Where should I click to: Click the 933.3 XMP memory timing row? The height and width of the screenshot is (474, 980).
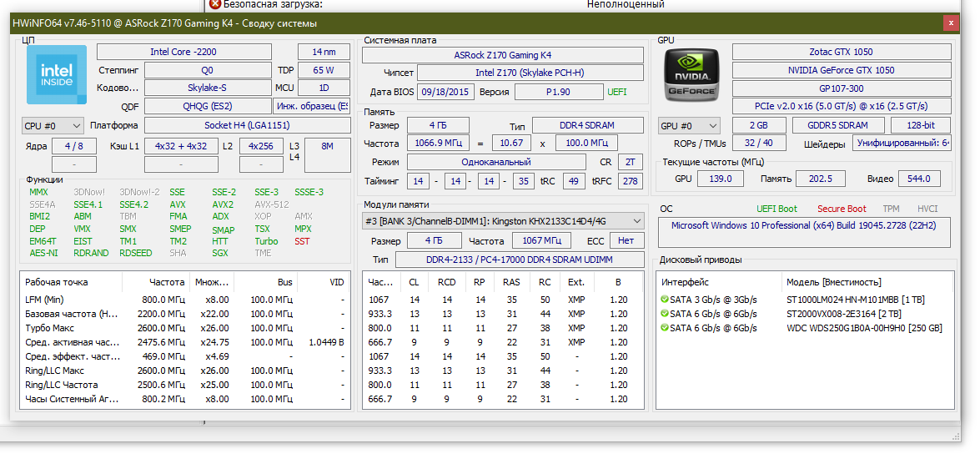pos(502,313)
